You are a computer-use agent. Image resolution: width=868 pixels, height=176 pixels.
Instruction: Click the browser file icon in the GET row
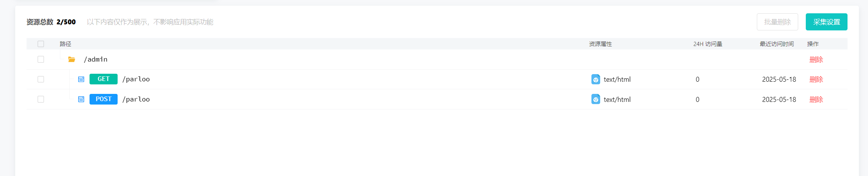pos(596,79)
